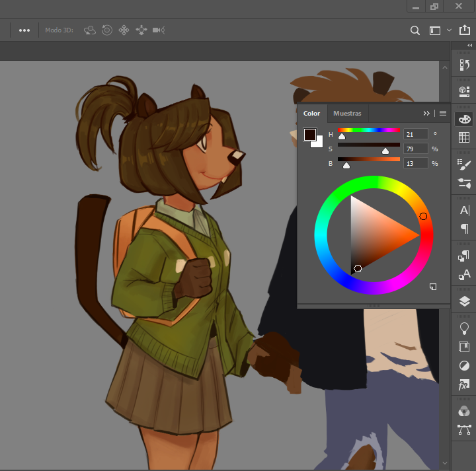476x471 pixels.
Task: Pick a shade in the color triangle
Action: pos(375,235)
